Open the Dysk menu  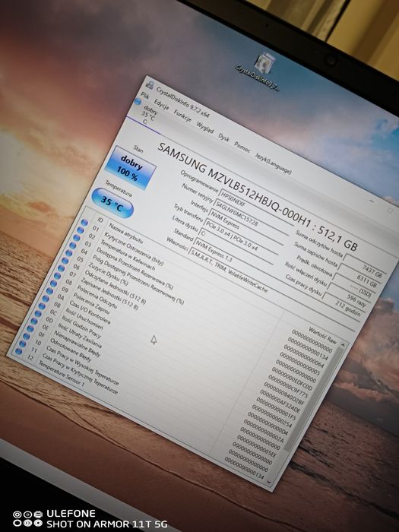(223, 138)
